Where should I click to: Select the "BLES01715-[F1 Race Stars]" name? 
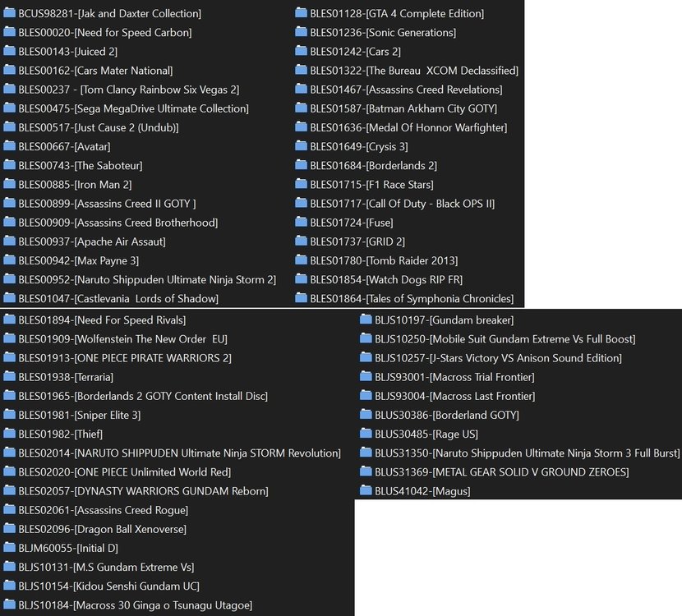[x=372, y=185]
